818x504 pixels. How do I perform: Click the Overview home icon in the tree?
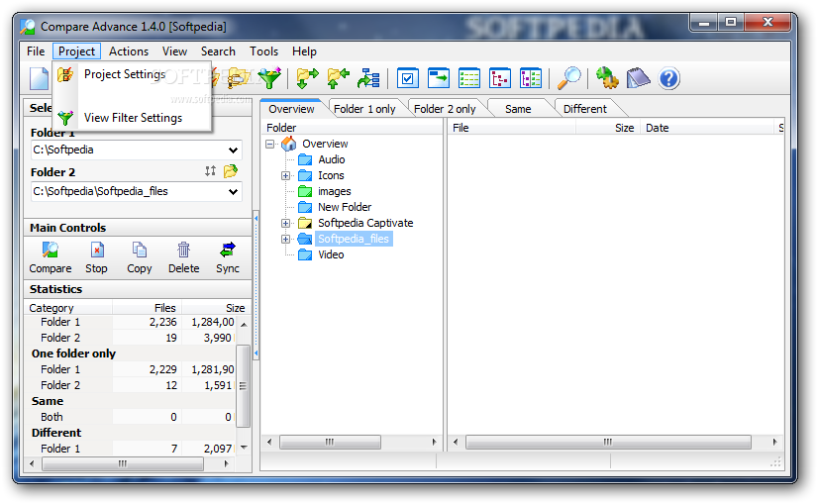tap(288, 144)
